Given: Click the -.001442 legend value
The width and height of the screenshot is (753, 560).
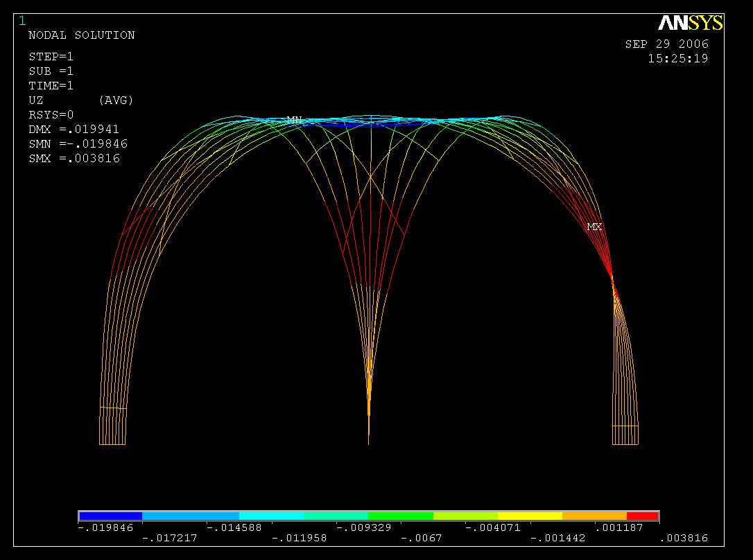Looking at the screenshot, I should click(557, 539).
